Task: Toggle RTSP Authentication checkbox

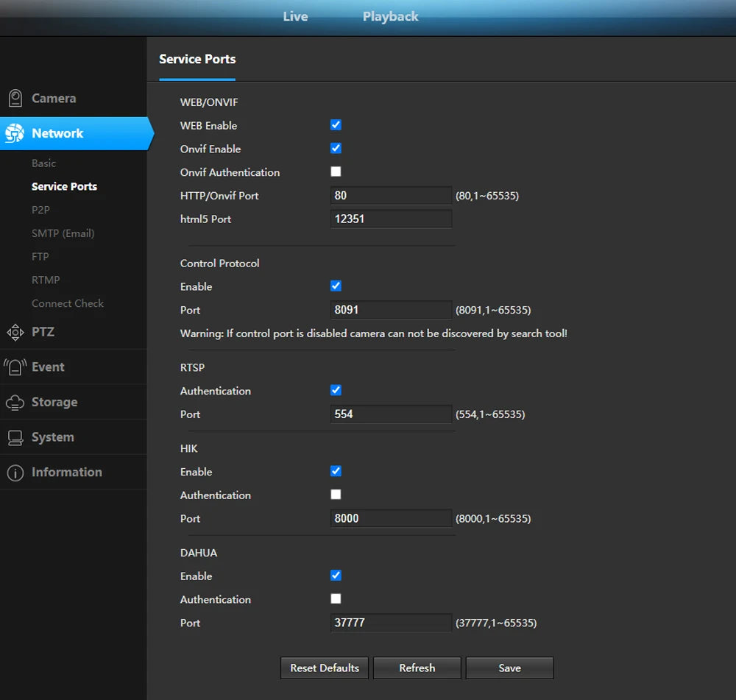Action: [x=336, y=390]
